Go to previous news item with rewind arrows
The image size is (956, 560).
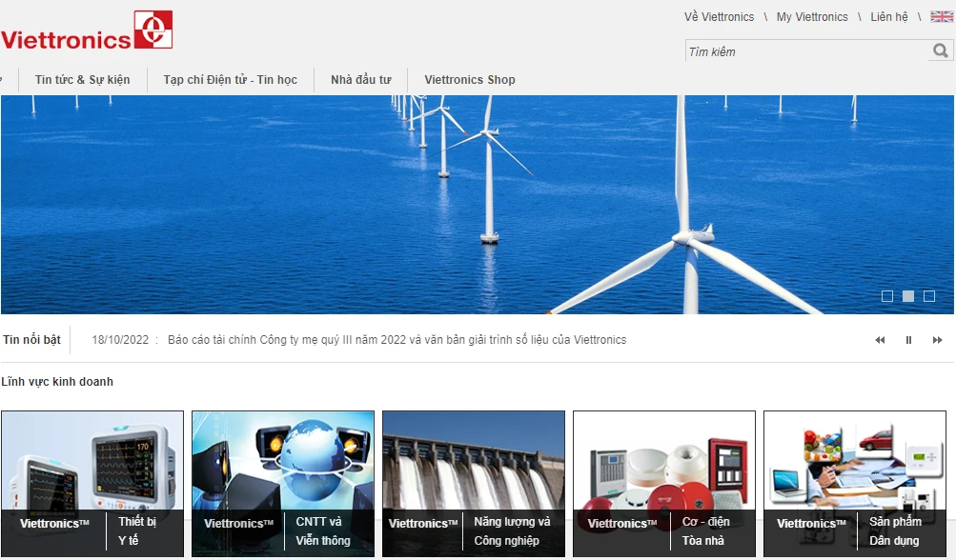[x=879, y=339]
